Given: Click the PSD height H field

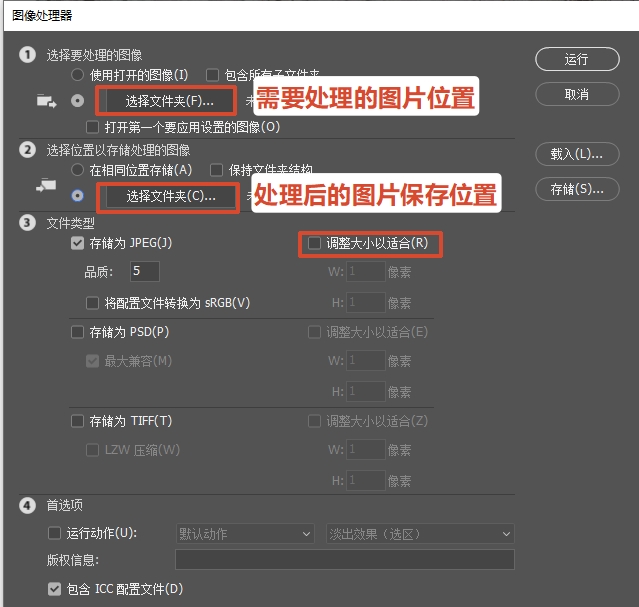Looking at the screenshot, I should pos(366,391).
